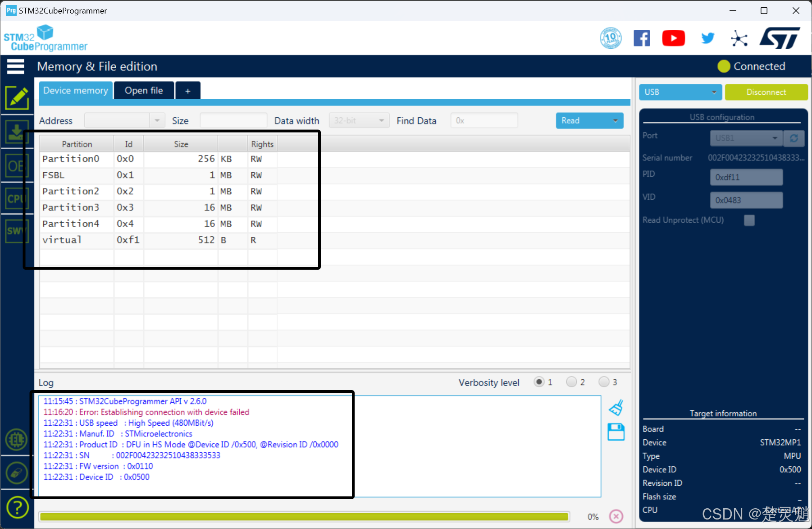
Task: Click the serial number value
Action: pos(756,158)
